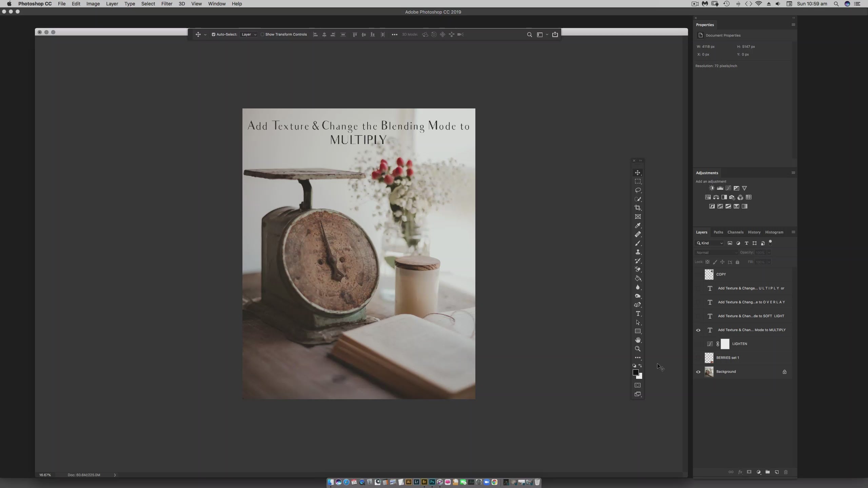
Task: Switch to the Channels tab
Action: (735, 232)
